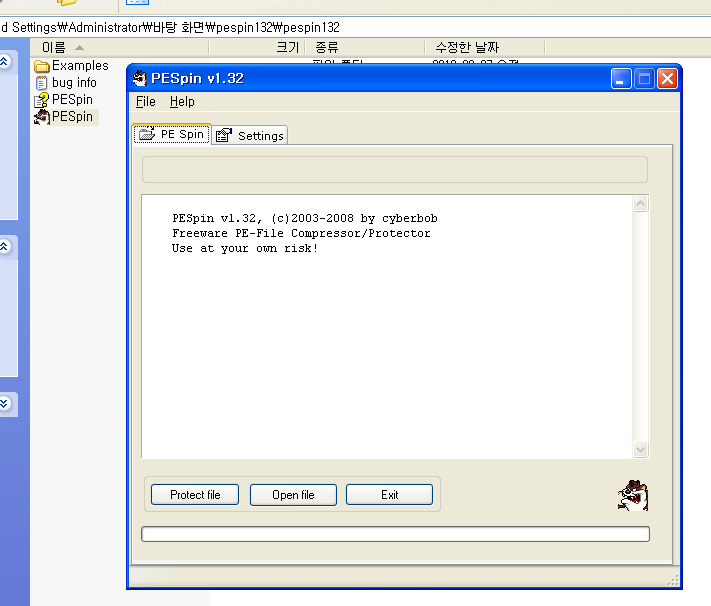The height and width of the screenshot is (606, 711).
Task: Click the Protect file button
Action: tap(195, 495)
